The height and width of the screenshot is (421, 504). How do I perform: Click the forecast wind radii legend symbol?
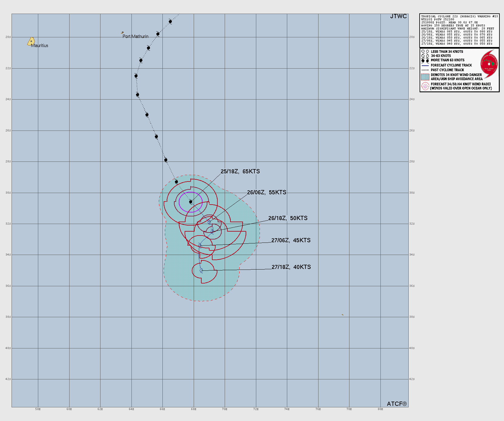425,86
